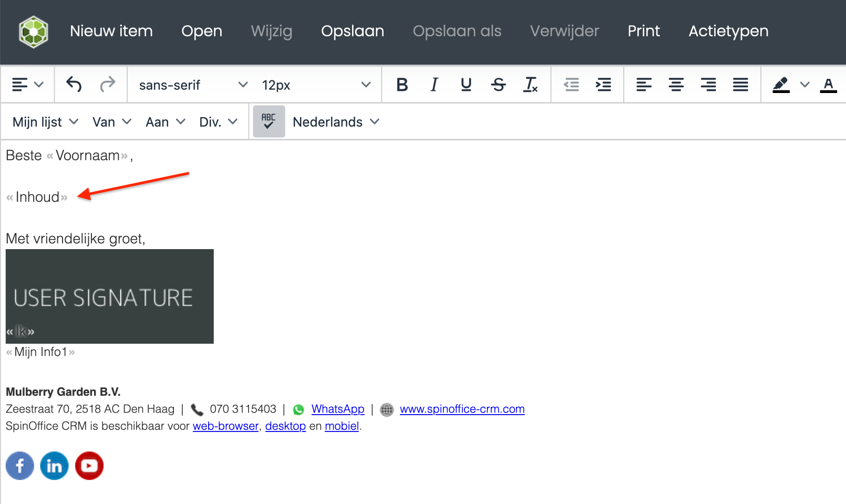Select the USER SIGNATURE image
This screenshot has height=504, width=846.
tap(110, 296)
